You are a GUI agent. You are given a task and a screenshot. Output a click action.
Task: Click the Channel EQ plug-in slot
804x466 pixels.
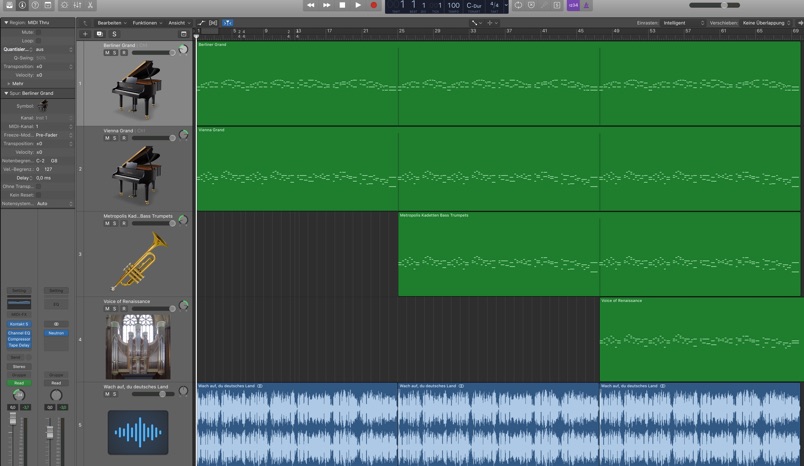click(19, 333)
